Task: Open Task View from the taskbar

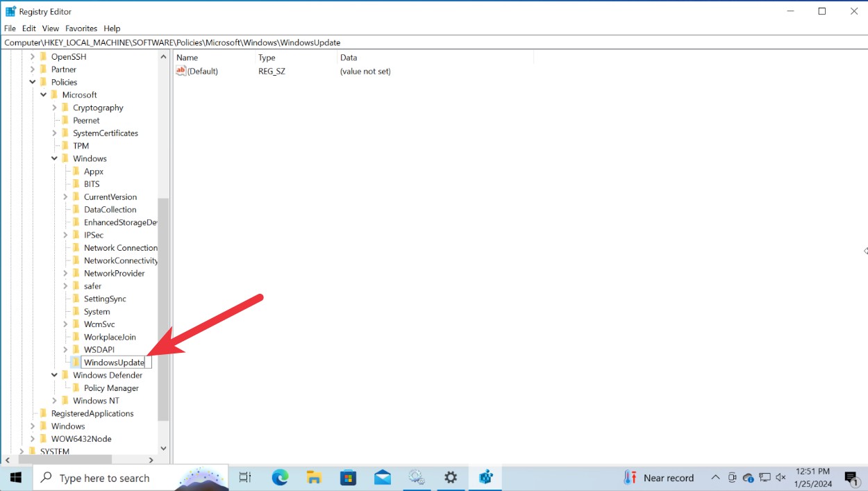Action: 244,478
